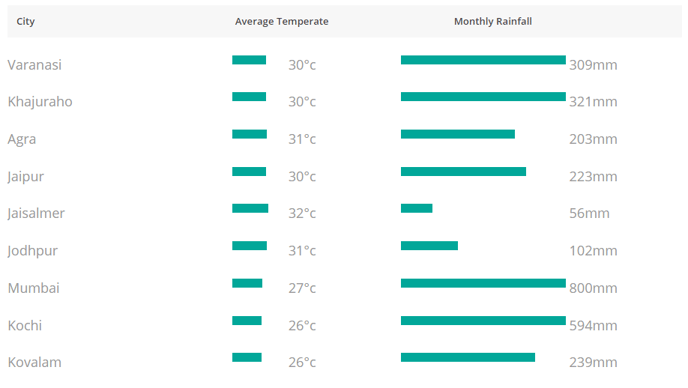Screen dimensions: 688x388
Task: Click Jaisalmer's 56mm rainfall bar
Action: point(416,208)
